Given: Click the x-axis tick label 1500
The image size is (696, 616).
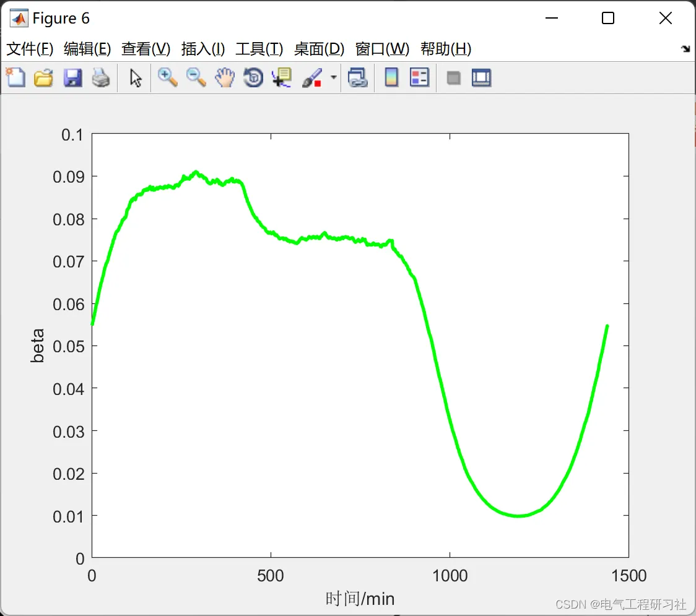Looking at the screenshot, I should tap(629, 576).
